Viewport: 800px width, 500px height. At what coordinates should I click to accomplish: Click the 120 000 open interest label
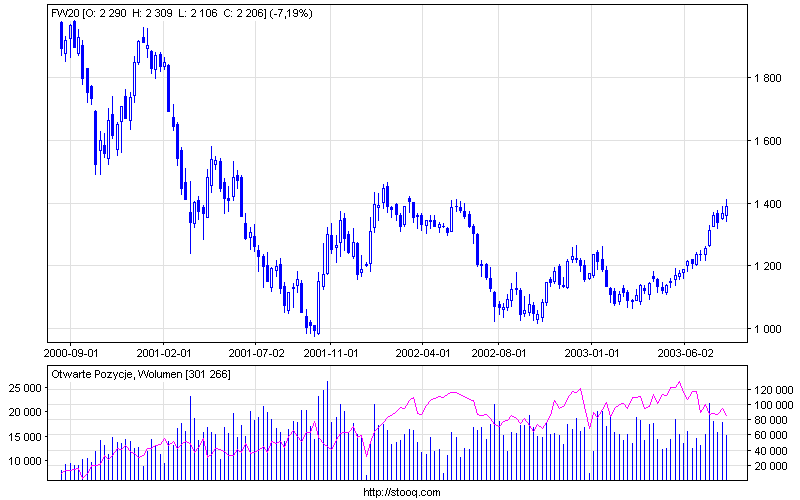[773, 390]
